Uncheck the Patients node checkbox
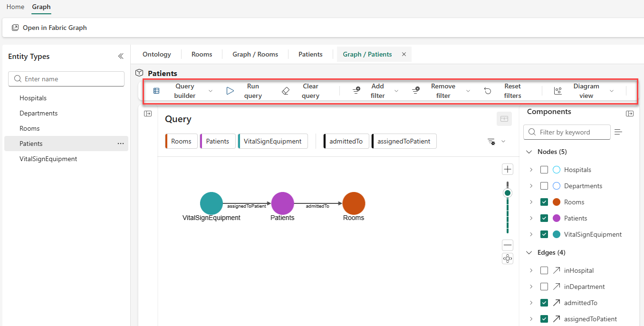This screenshot has width=644, height=326. click(x=544, y=218)
